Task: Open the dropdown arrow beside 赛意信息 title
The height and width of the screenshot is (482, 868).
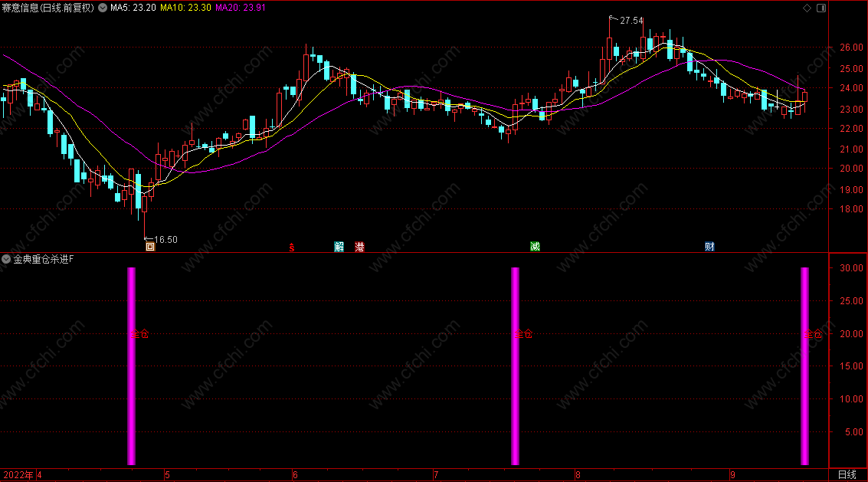Action: pos(103,8)
